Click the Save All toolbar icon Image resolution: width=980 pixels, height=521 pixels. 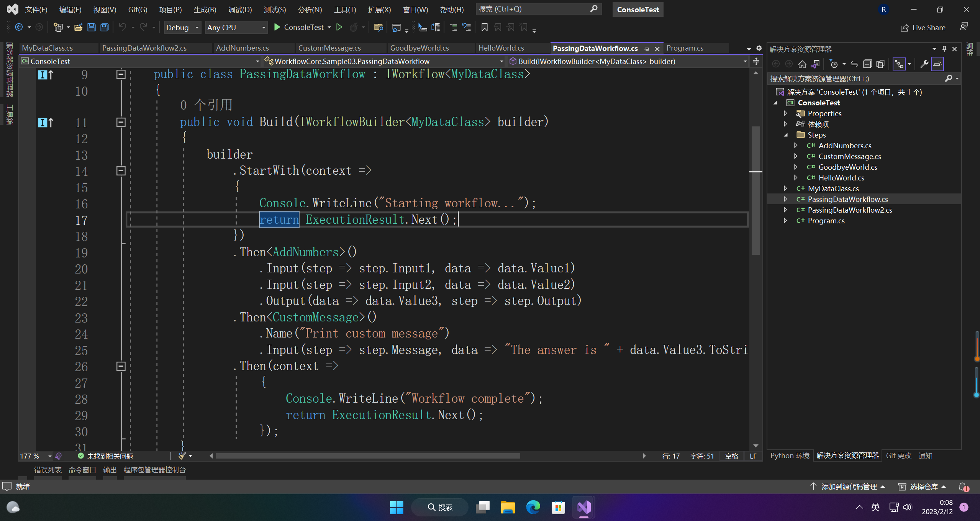104,27
